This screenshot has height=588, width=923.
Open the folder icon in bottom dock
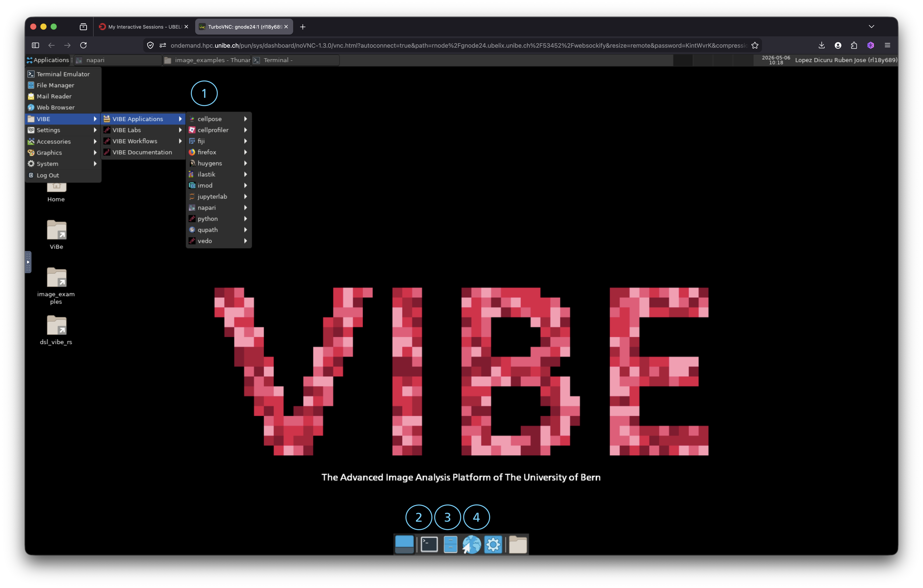pyautogui.click(x=518, y=544)
